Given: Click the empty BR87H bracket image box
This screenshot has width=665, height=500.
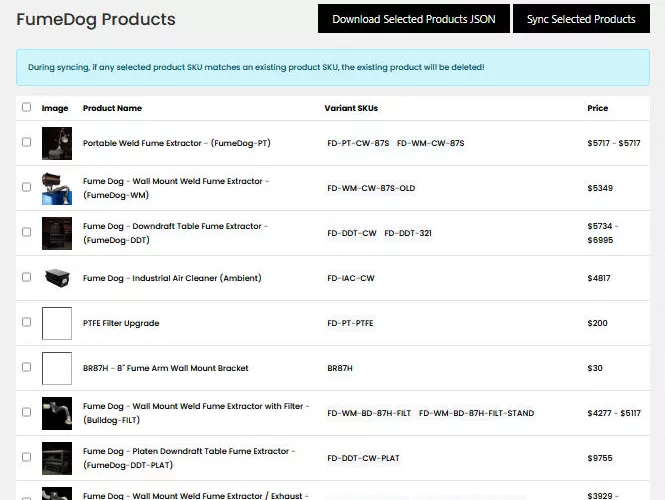Looking at the screenshot, I should coord(57,368).
